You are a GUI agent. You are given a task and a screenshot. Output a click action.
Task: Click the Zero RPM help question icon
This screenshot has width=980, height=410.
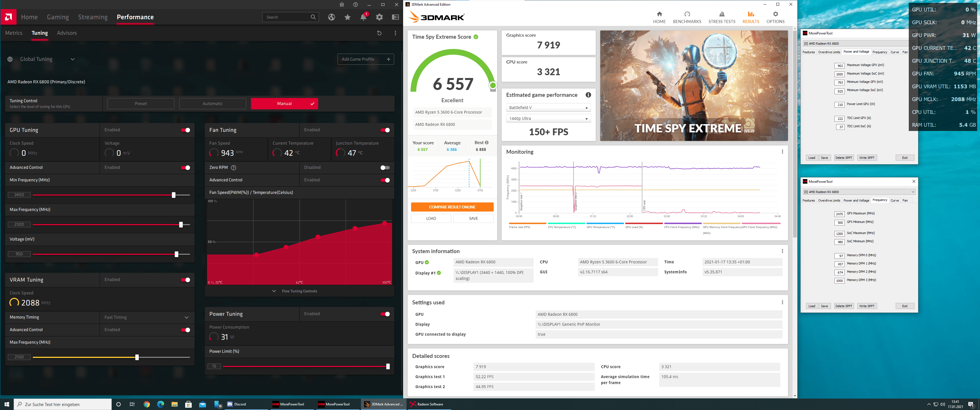click(x=234, y=168)
